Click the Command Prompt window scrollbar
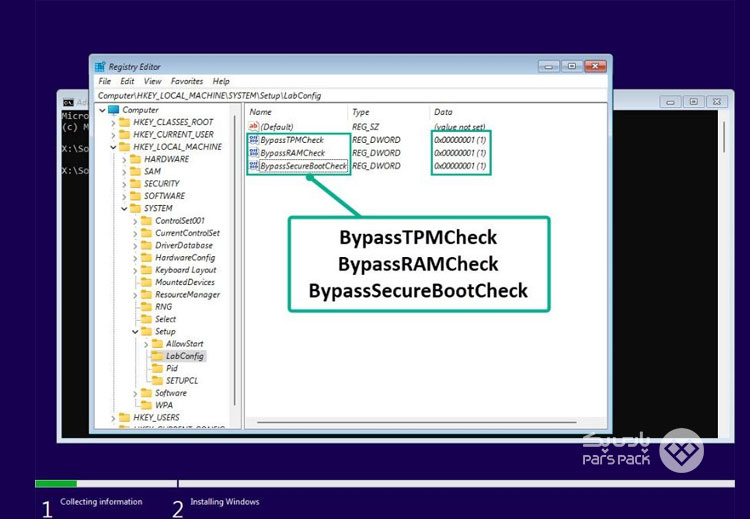The image size is (750, 519). coord(724,136)
